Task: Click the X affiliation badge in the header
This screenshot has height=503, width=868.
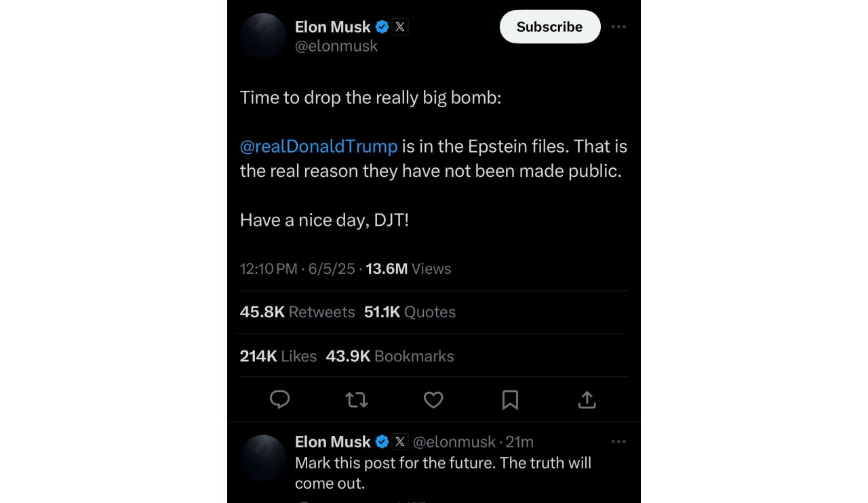Action: (x=400, y=27)
